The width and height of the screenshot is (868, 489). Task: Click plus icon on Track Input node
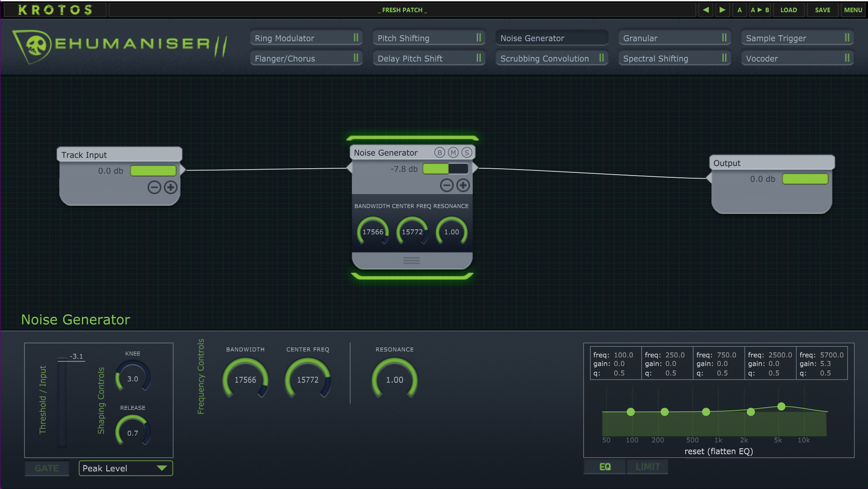coord(171,187)
